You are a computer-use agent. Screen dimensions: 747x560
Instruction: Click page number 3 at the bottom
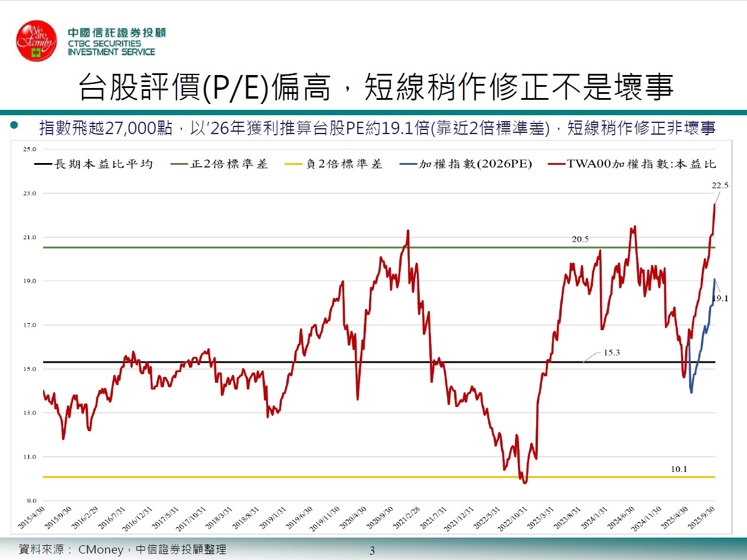click(x=372, y=552)
